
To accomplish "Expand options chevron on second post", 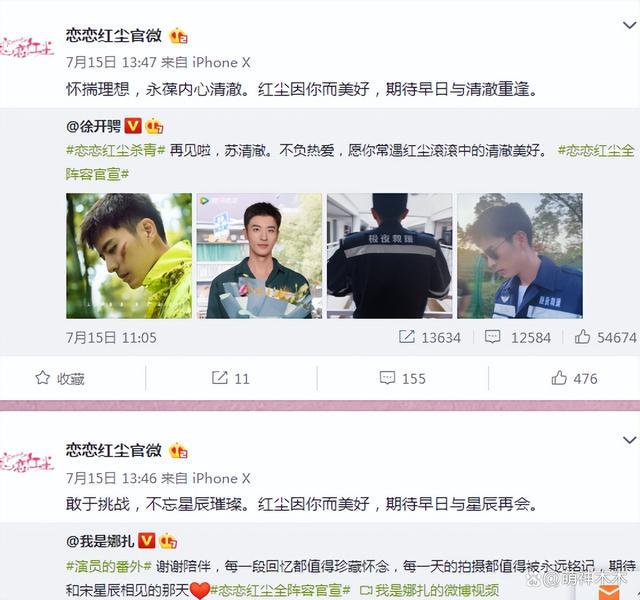I will (x=629, y=440).
